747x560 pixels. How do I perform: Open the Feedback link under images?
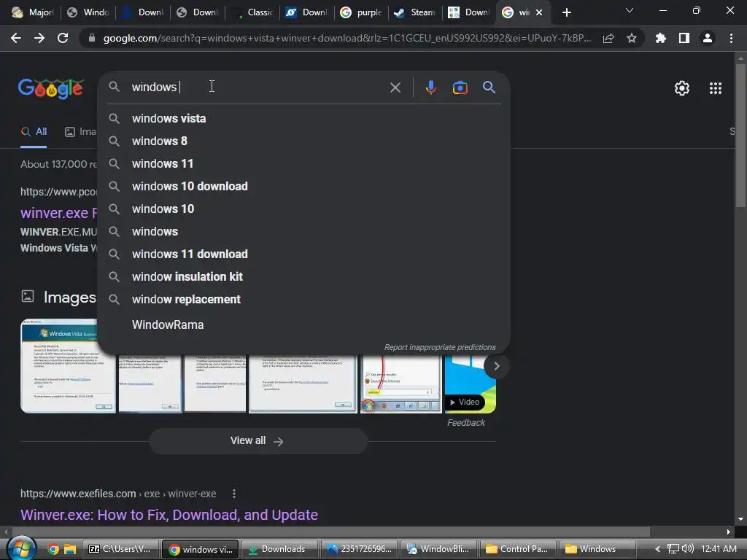pyautogui.click(x=466, y=423)
